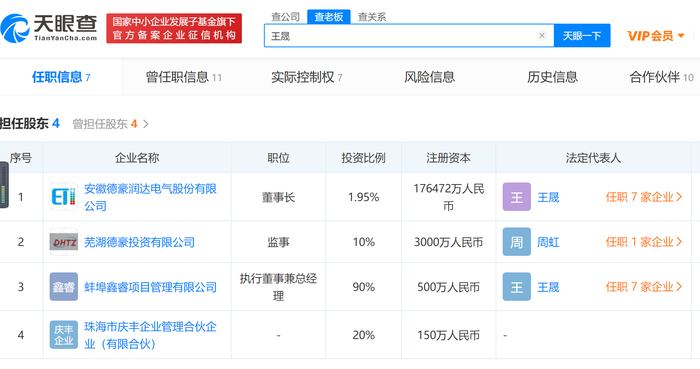Expand 曾担任股东 4 via chevron
Viewport: 700px width, 369px height.
(x=146, y=124)
